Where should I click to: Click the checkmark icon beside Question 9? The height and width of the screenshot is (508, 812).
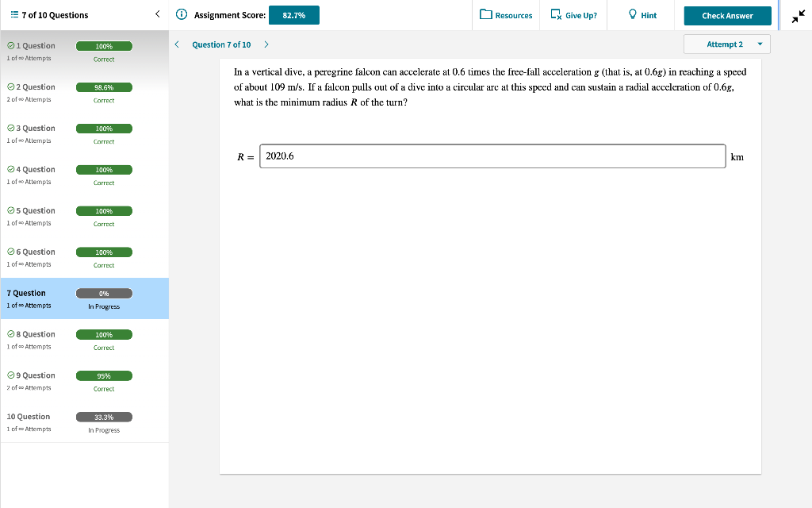10,375
